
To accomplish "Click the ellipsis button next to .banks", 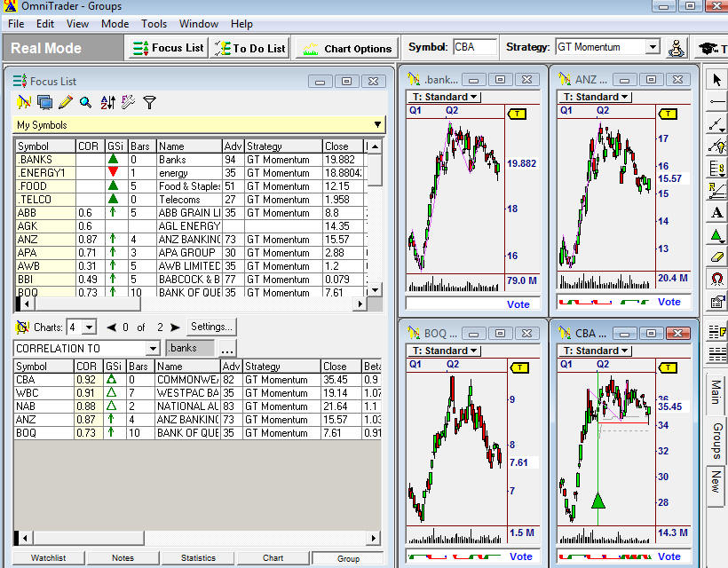I will point(227,349).
